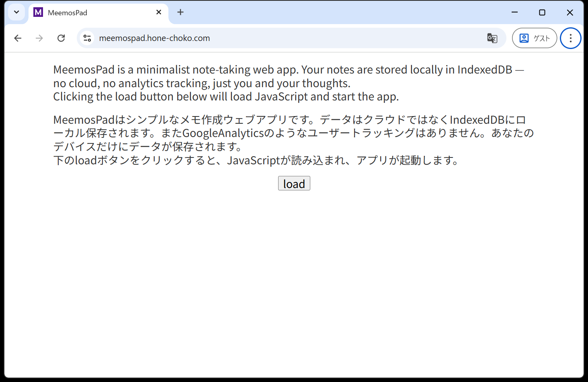Click the Japanese paragraph starting "MeemosPadはシンプルな"
Viewport: 588px width, 382px height.
[293, 140]
